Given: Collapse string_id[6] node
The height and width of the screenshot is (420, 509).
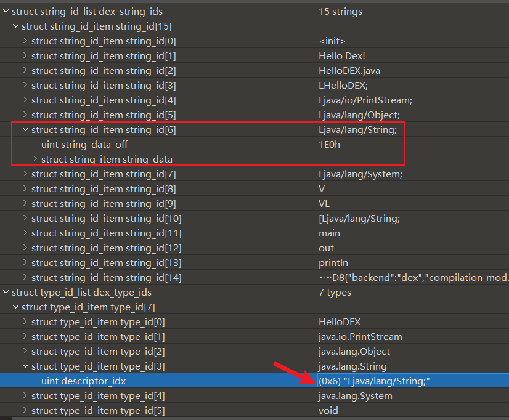Looking at the screenshot, I should (x=25, y=129).
